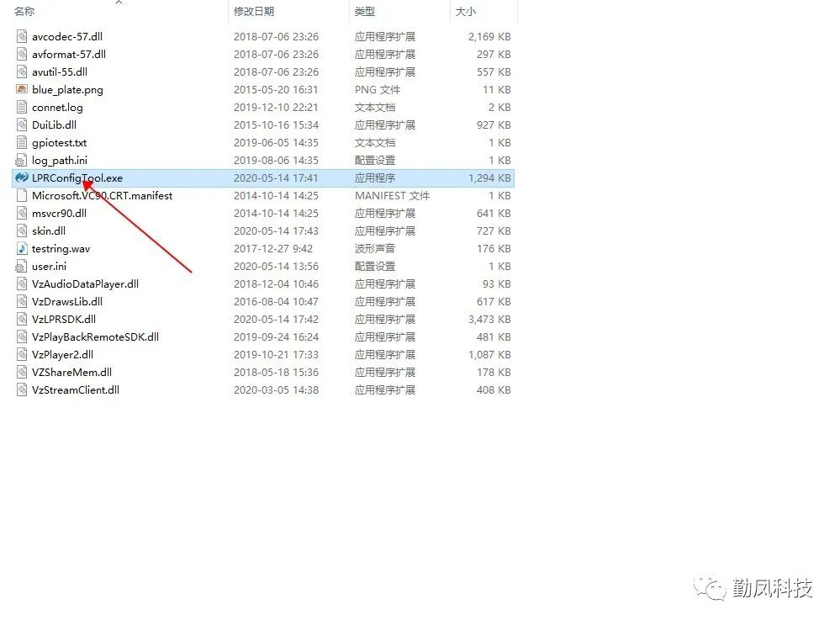Select the file name gpiotest.txt
Viewport: 840px width, 625px height.
click(x=59, y=143)
